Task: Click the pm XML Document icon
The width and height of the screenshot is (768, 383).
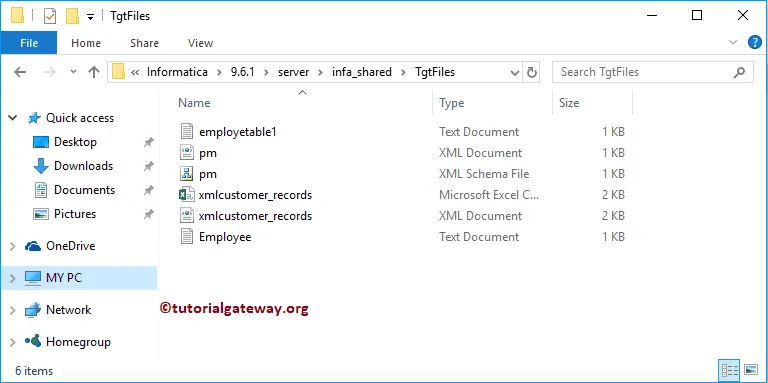Action: 187,153
